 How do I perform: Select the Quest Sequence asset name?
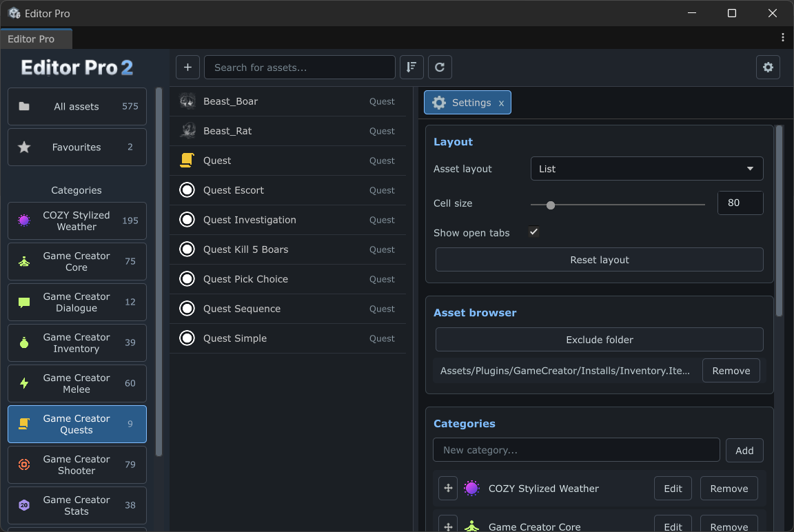(x=241, y=309)
